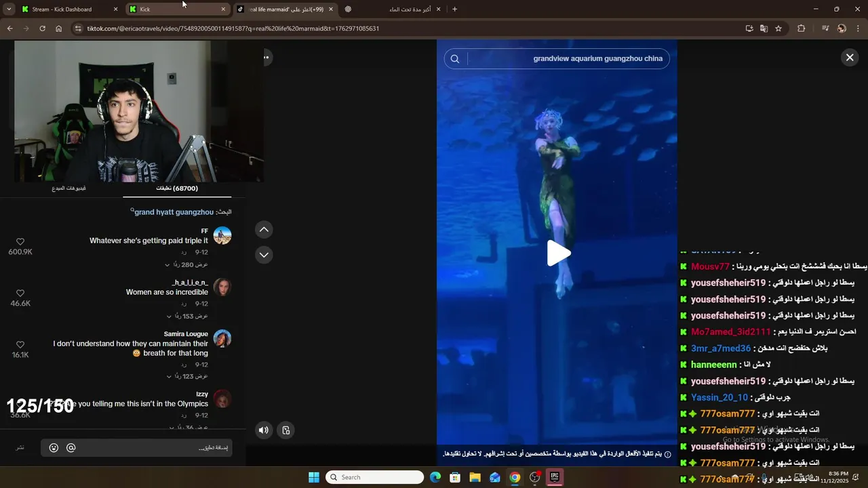
Task: Open the Windows Start menu
Action: click(x=314, y=477)
